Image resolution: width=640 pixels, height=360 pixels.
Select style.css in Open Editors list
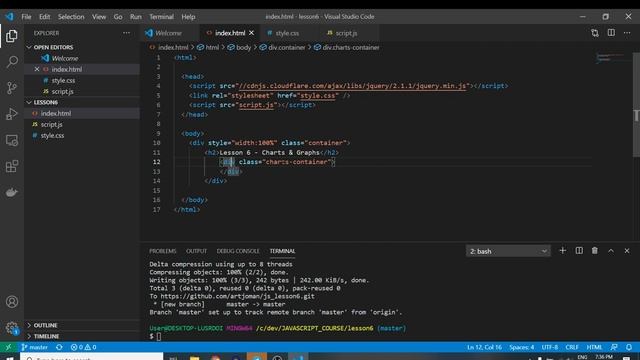click(x=82, y=80)
